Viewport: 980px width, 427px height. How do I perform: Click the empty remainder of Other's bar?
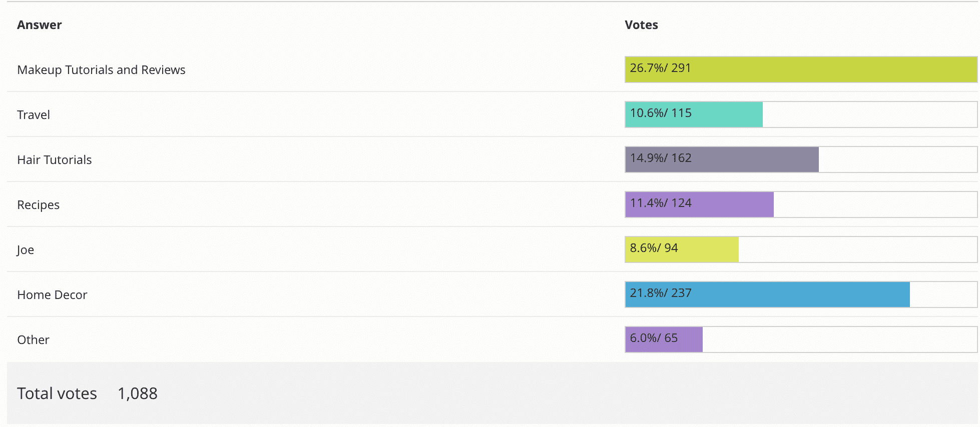point(840,339)
